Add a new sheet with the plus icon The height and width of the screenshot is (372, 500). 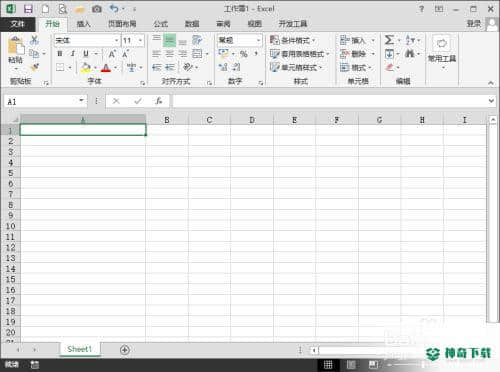pyautogui.click(x=125, y=350)
